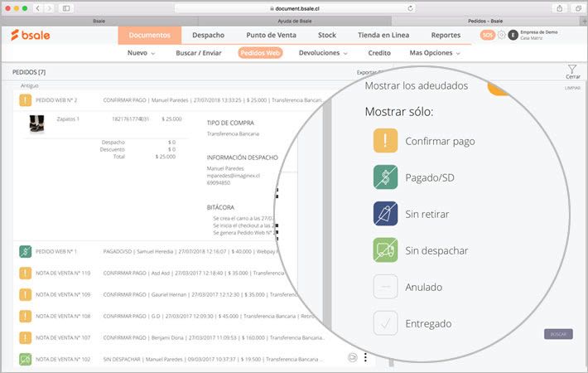This screenshot has width=588, height=373.
Task: Open three-dot menu on Nota de Venta 102
Action: coord(365,358)
